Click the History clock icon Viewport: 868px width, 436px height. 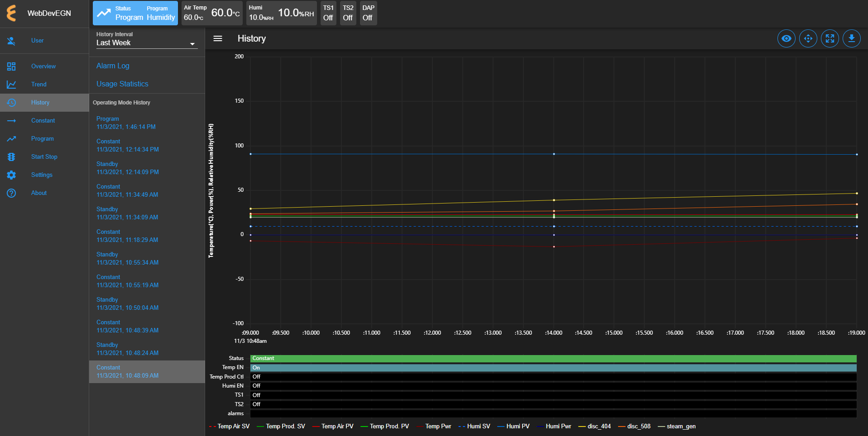(11, 103)
